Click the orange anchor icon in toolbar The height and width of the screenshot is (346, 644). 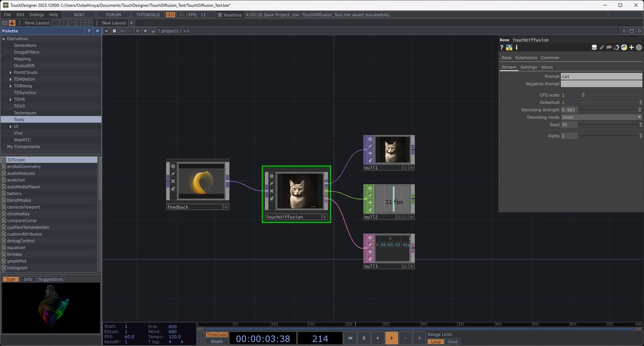point(11,23)
